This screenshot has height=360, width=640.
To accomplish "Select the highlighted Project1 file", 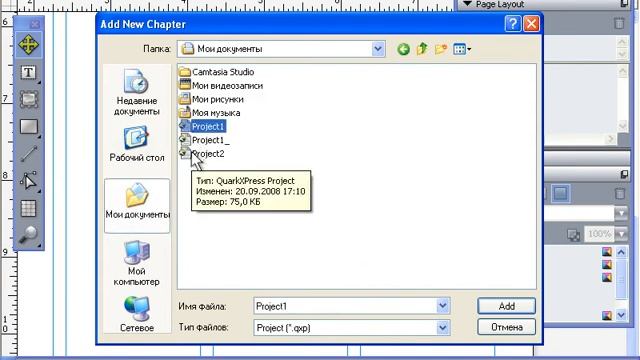I will 202,127.
